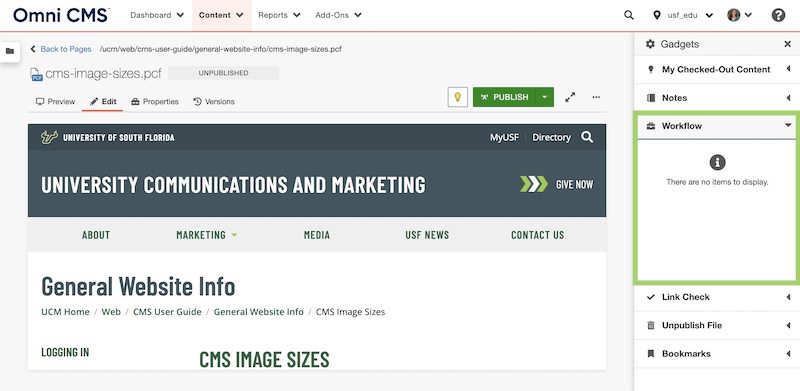800x391 pixels.
Task: Toggle fullscreen editing with expand arrows icon
Action: (x=570, y=97)
